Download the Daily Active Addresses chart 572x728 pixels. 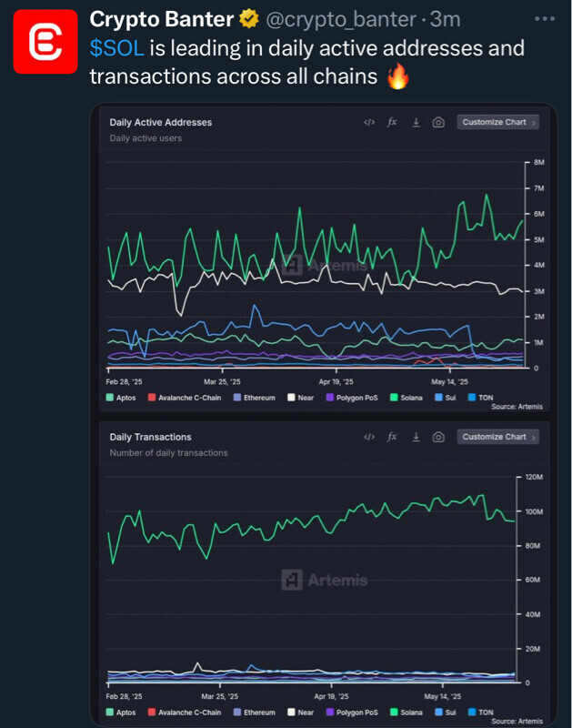pos(416,122)
